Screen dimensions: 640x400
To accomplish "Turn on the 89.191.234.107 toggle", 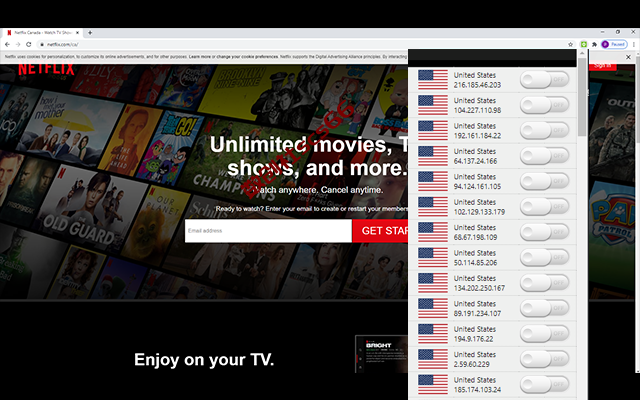I will pyautogui.click(x=544, y=308).
